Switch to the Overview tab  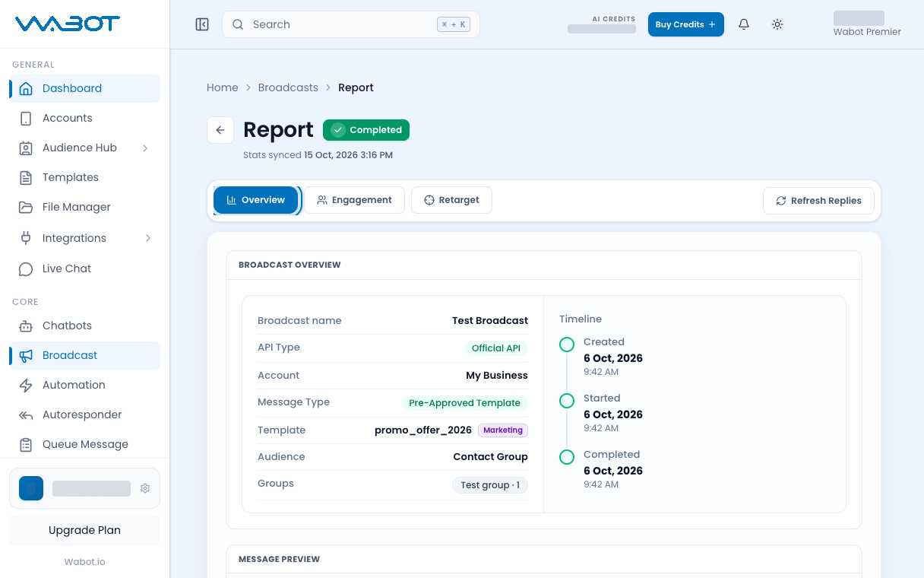pyautogui.click(x=255, y=200)
